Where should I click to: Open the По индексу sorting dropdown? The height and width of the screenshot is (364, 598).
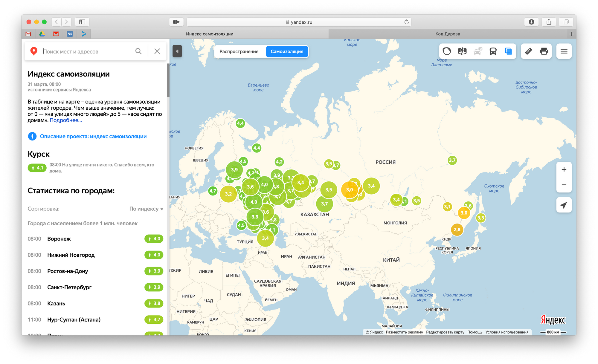click(146, 209)
